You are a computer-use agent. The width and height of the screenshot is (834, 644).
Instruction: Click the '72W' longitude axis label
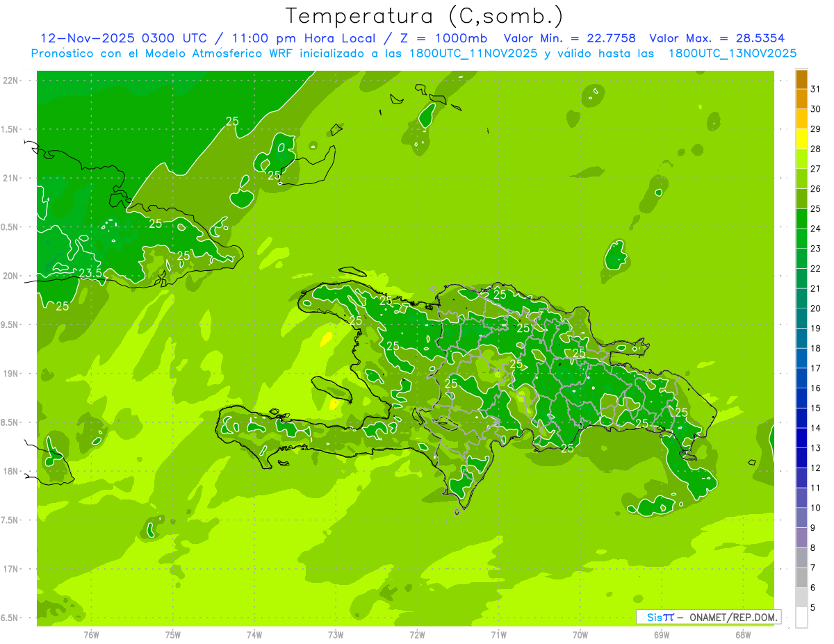[x=417, y=634]
